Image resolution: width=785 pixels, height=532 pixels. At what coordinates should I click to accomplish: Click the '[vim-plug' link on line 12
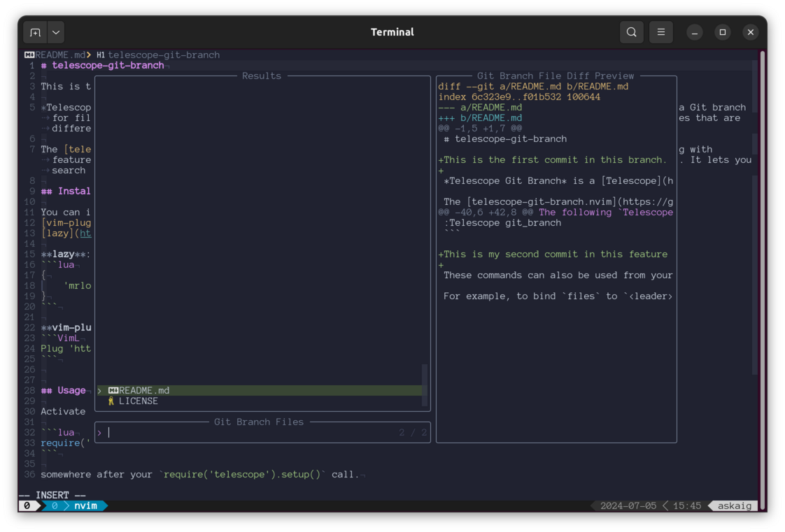(x=66, y=223)
